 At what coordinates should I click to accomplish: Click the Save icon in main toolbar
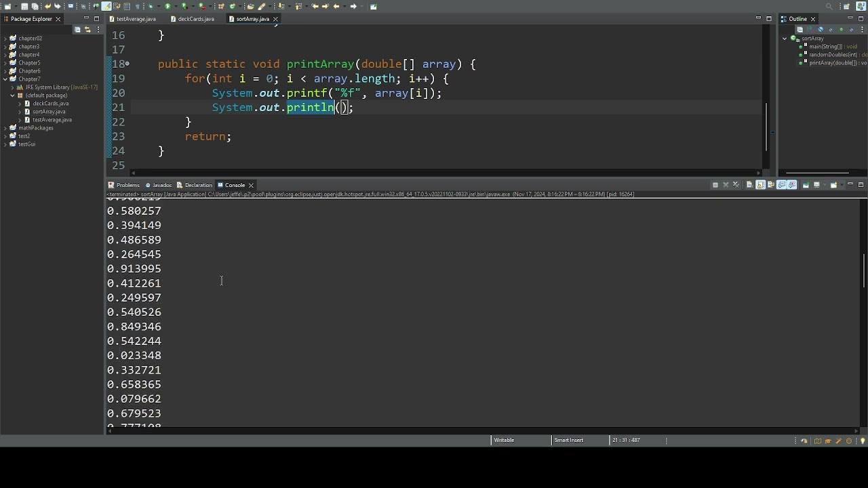[24, 6]
